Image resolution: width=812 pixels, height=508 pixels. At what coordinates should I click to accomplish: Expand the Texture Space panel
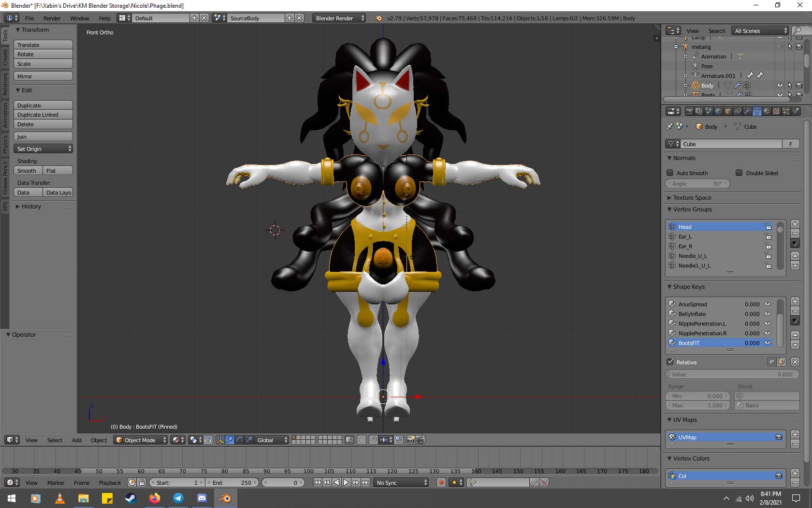click(x=692, y=198)
